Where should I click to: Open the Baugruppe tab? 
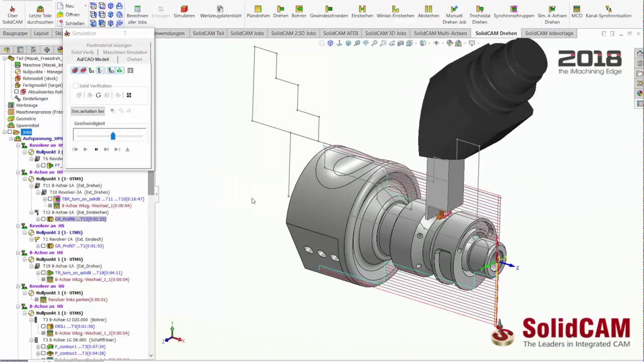tap(15, 33)
